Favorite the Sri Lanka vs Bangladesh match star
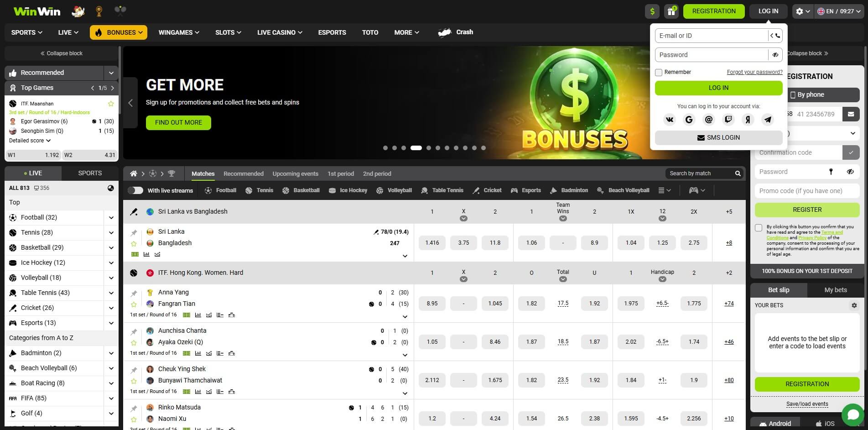The width and height of the screenshot is (868, 430). [x=134, y=243]
